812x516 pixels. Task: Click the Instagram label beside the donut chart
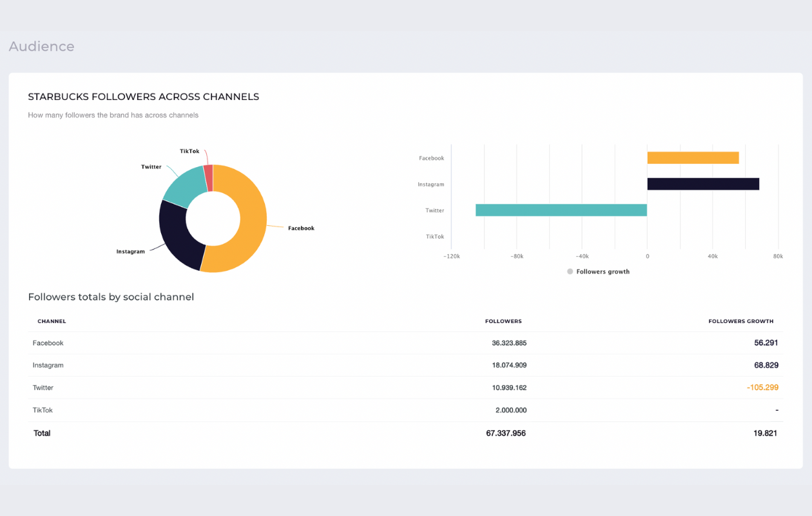click(x=130, y=252)
